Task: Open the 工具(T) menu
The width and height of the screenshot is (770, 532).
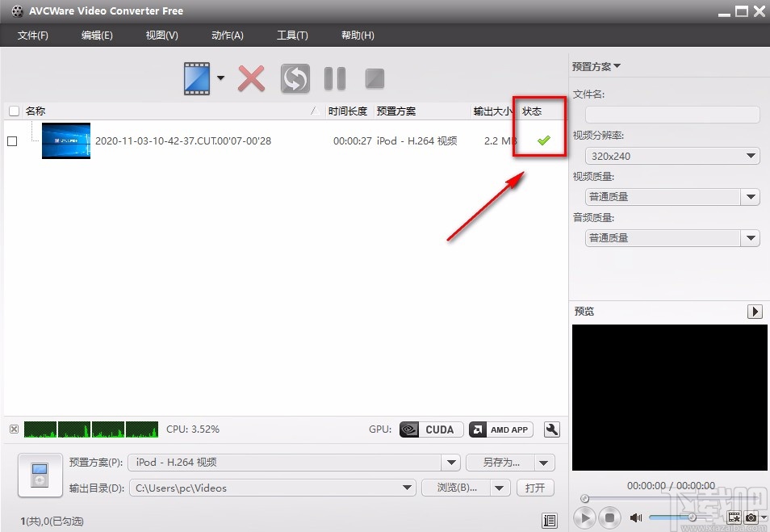Action: pyautogui.click(x=292, y=35)
